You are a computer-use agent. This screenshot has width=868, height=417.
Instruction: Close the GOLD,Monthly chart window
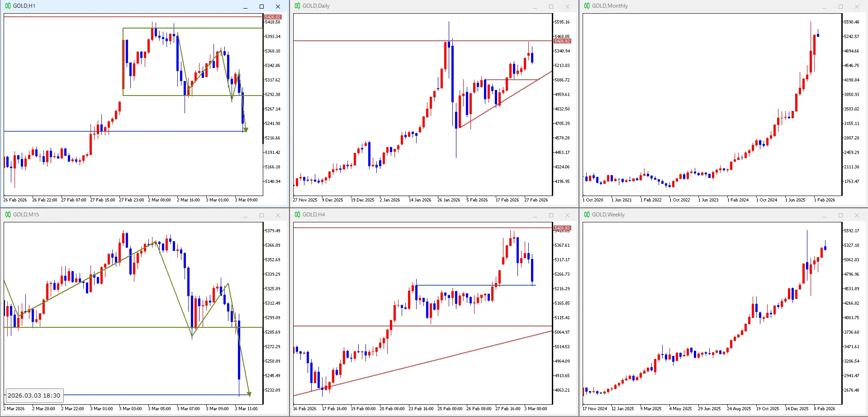tap(857, 6)
